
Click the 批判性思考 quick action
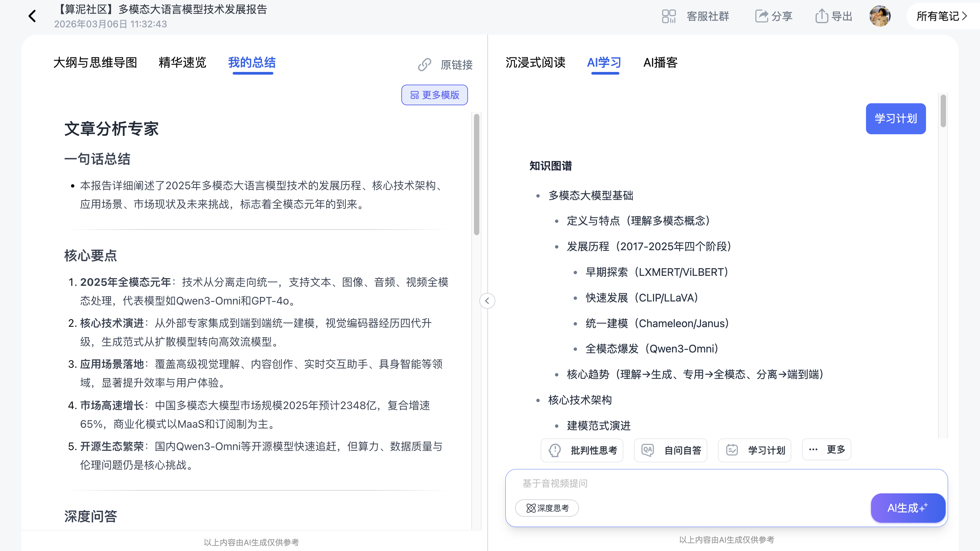pyautogui.click(x=582, y=450)
